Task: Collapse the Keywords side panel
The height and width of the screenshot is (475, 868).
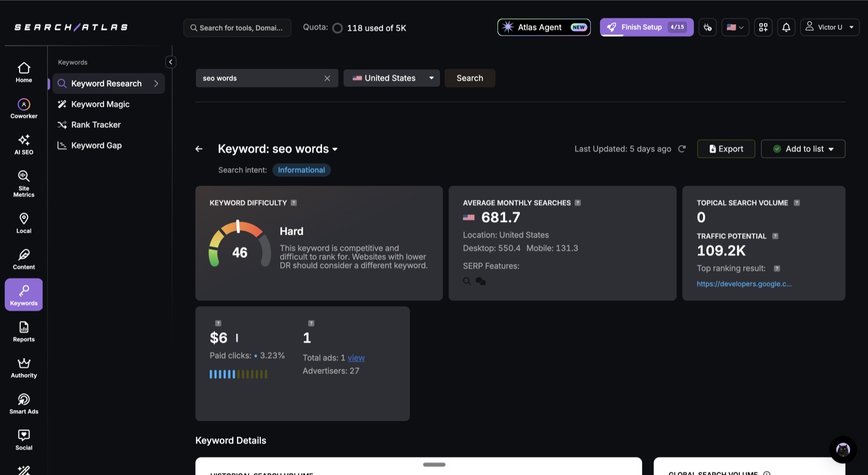Action: click(x=171, y=62)
